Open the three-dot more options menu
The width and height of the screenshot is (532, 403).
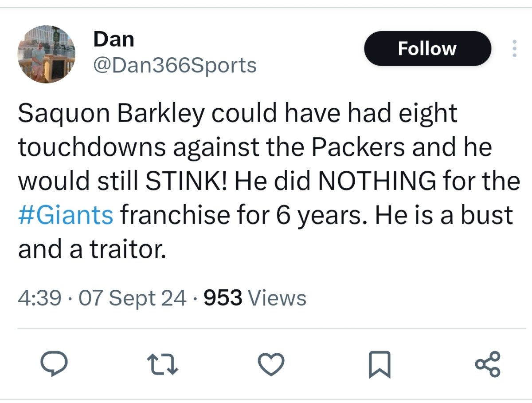pos(514,49)
